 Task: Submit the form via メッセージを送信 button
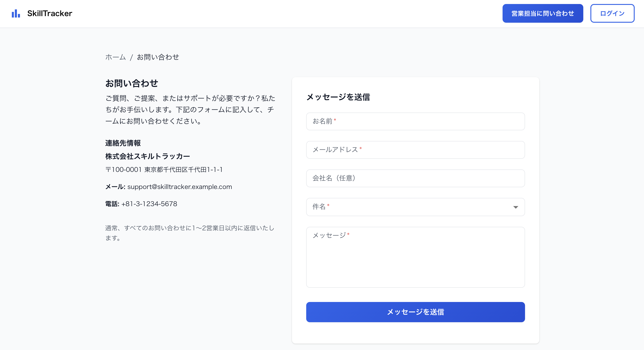(x=415, y=312)
